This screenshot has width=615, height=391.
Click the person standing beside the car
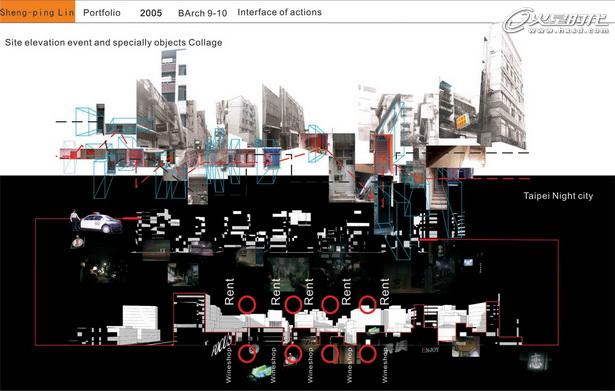coord(75,221)
